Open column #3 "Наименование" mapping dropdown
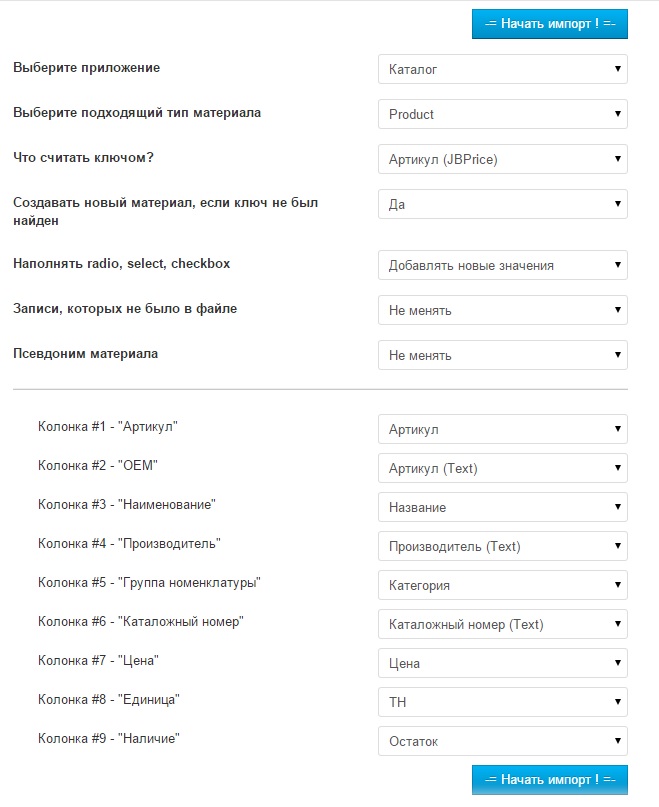This screenshot has height=807, width=659. tap(502, 507)
